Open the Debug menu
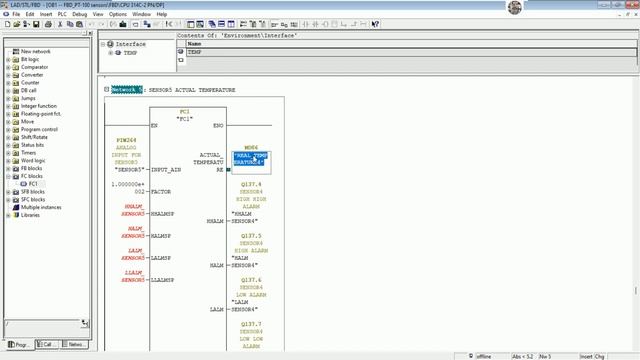 pyautogui.click(x=80, y=14)
